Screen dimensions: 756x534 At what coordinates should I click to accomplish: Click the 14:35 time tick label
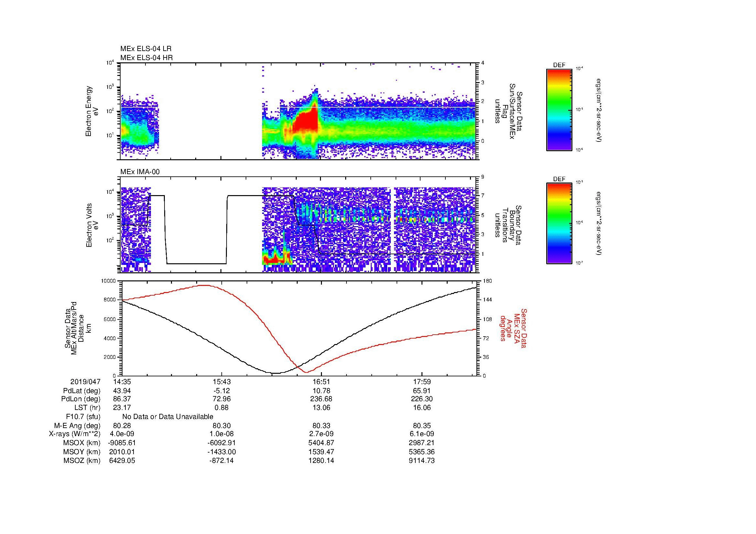(122, 382)
